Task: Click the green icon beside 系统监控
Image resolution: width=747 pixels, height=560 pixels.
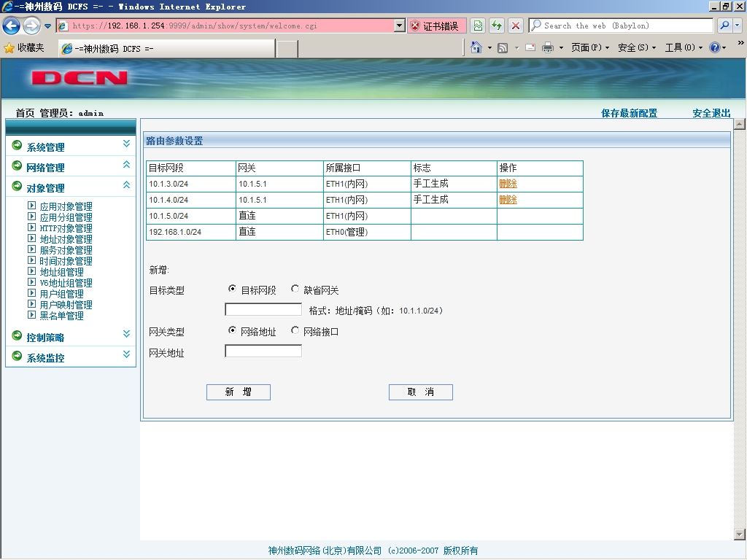Action: pos(17,356)
